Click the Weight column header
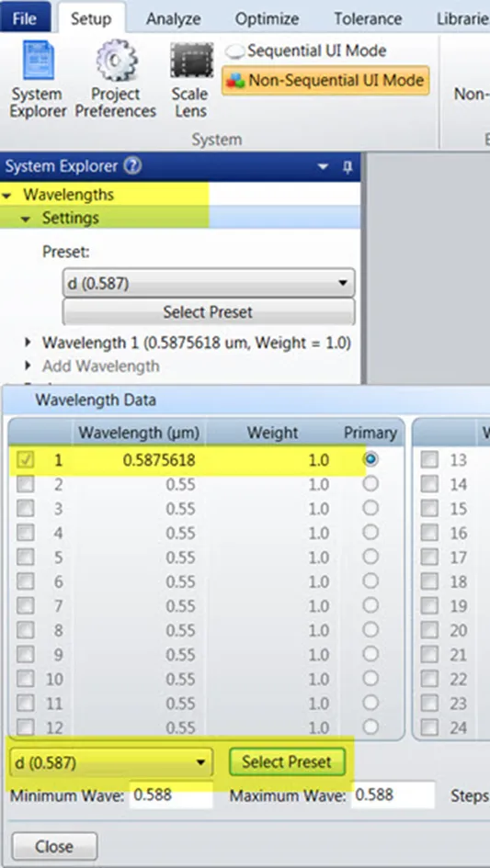This screenshot has height=868, width=490. tap(272, 433)
